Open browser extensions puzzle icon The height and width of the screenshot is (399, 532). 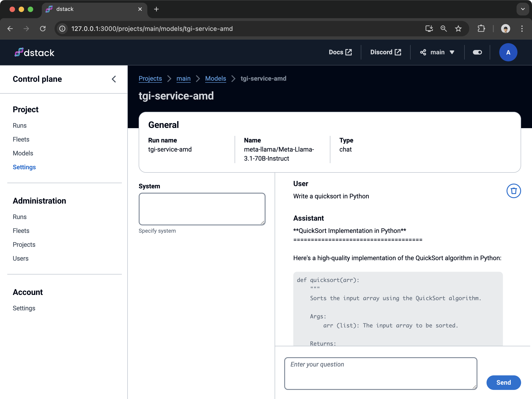(x=481, y=29)
